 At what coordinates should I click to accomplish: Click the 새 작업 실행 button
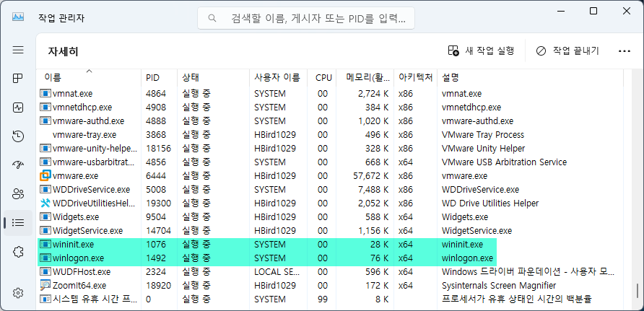[481, 51]
